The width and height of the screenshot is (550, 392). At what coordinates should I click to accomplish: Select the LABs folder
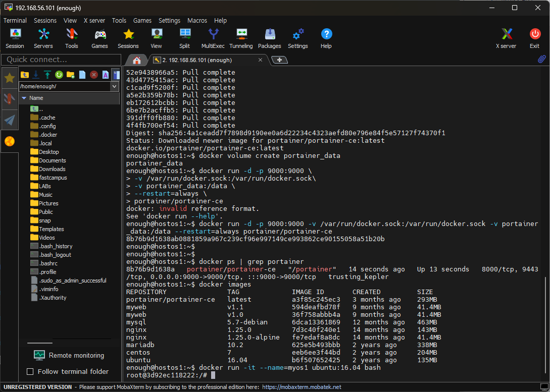41,186
